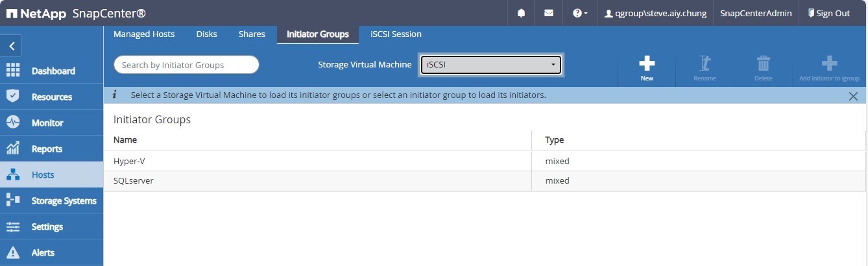The width and height of the screenshot is (868, 266).
Task: Click the New initiator group plus icon
Action: [x=646, y=64]
